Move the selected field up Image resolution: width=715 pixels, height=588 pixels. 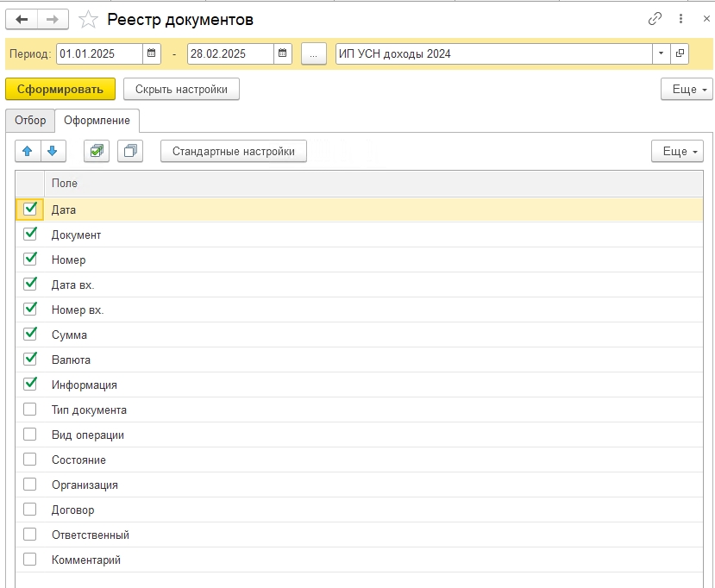[28, 151]
